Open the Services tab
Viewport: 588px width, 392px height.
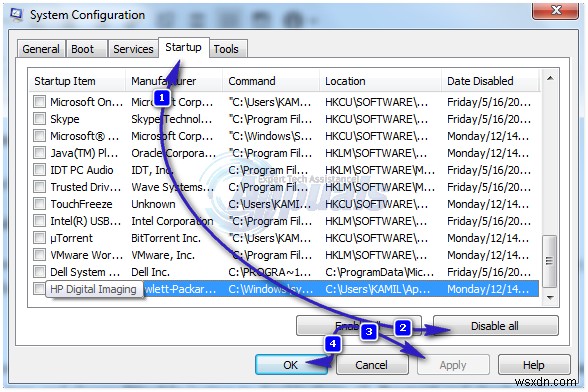133,49
